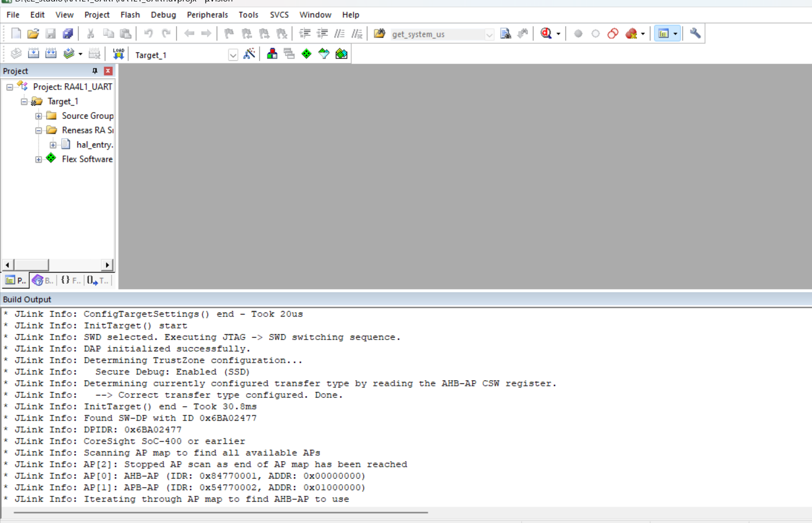This screenshot has width=812, height=523.
Task: Disable all breakpoints icon
Action: coord(613,34)
